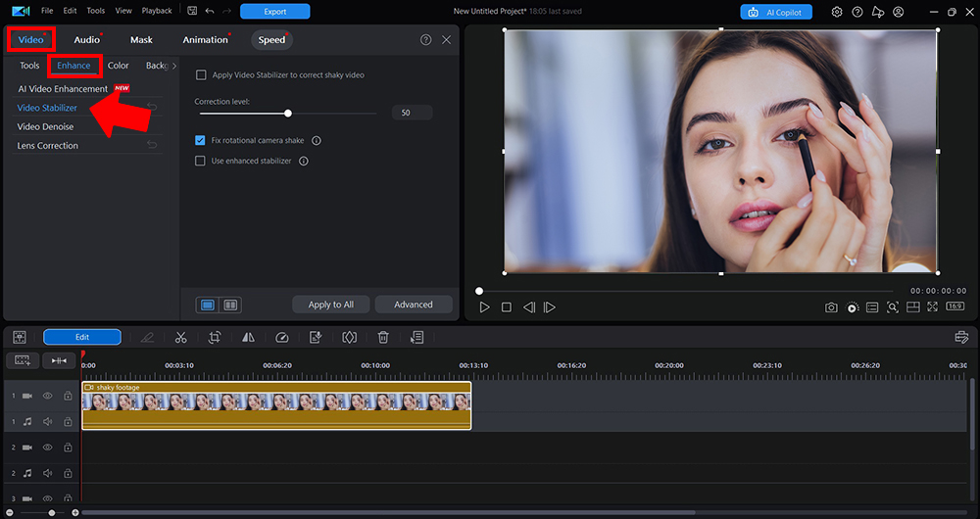Viewport: 980px width, 519px height.
Task: Uncheck Fix rotational camera shake
Action: pos(201,141)
